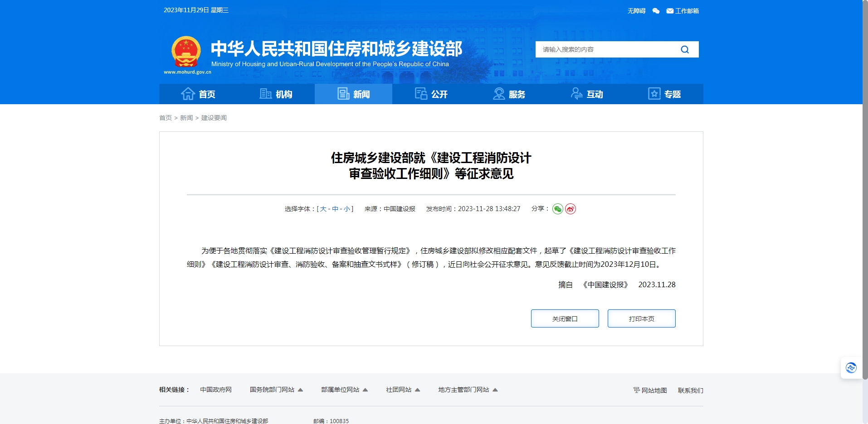Click the star icon beside 专题

click(654, 94)
